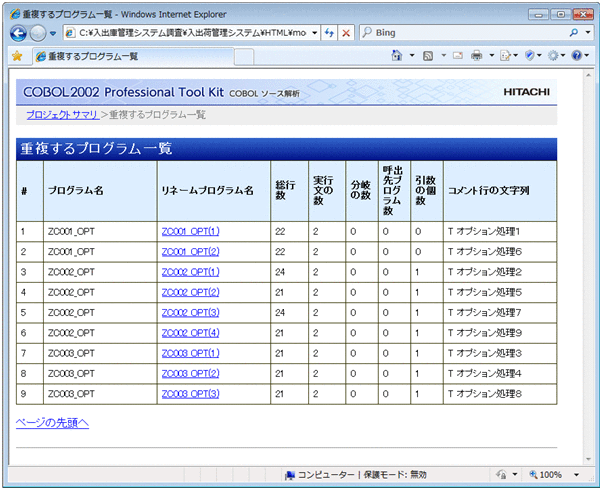Click the ZC003_OPT(3) program link
Screen dimensions: 603x491
[189, 394]
